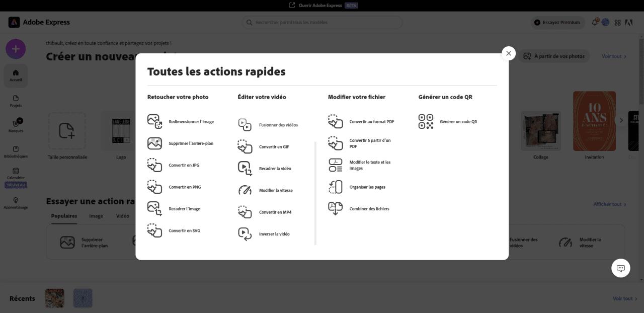The width and height of the screenshot is (644, 313).
Task: Open the Modifier la vitesse video tool
Action: click(276, 190)
